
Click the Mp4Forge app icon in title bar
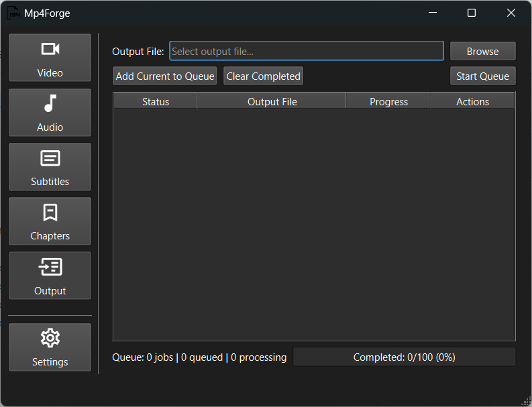coord(13,13)
